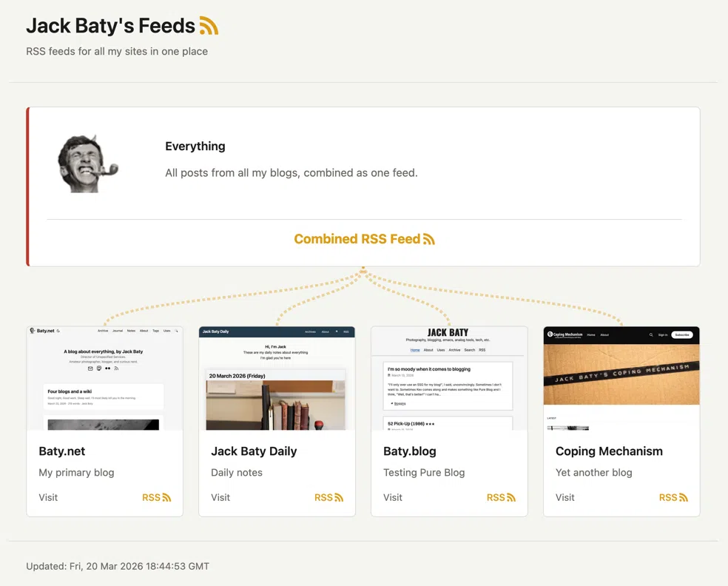
Task: Toggle the dark mode moon beside the Baty.net logo
Action: click(58, 331)
